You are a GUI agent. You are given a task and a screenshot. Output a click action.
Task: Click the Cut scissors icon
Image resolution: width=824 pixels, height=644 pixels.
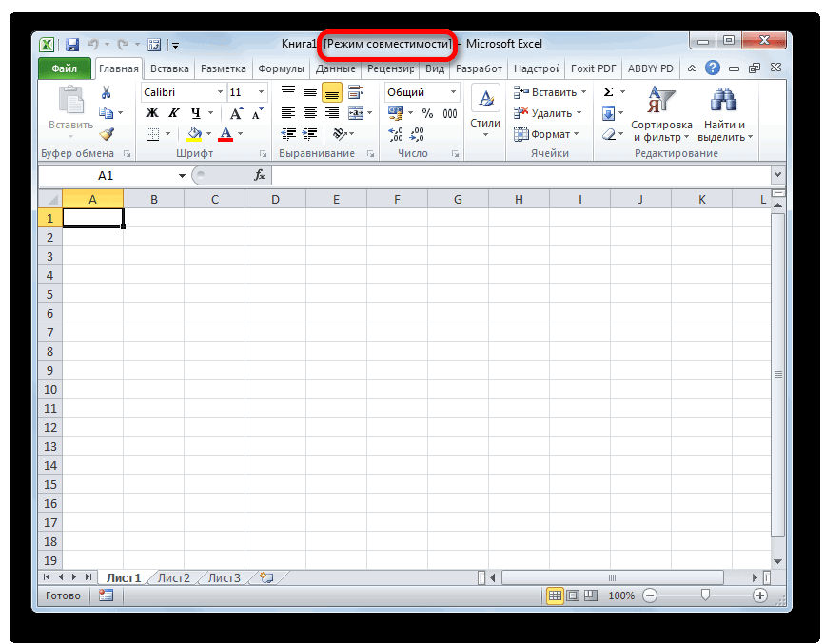click(x=106, y=92)
